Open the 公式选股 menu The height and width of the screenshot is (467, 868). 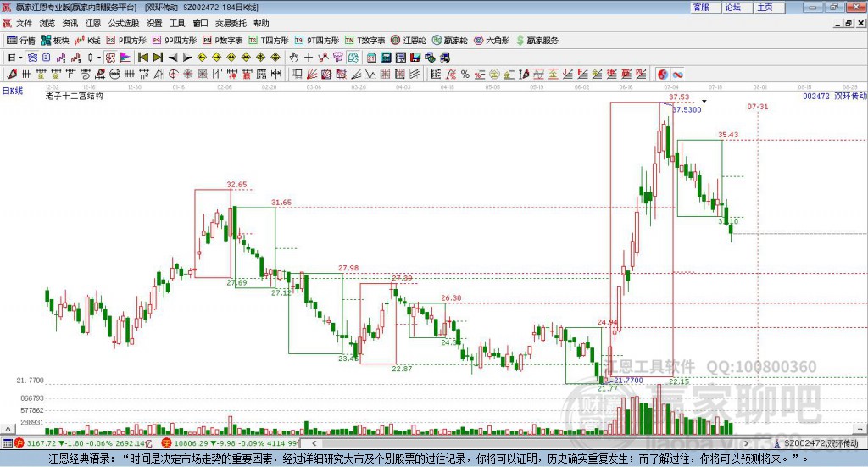[124, 23]
